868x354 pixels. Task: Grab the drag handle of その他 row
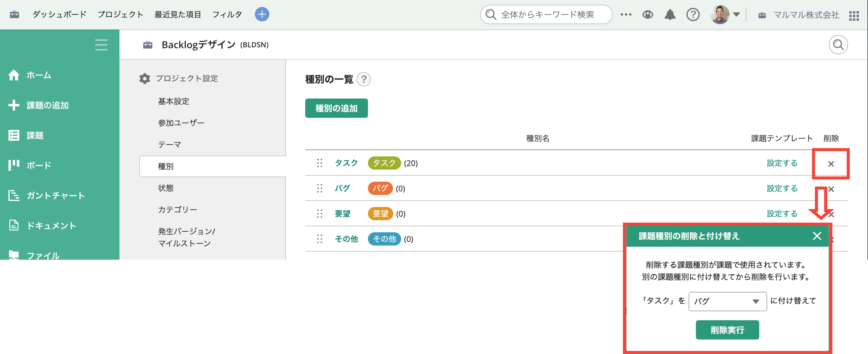(x=319, y=239)
